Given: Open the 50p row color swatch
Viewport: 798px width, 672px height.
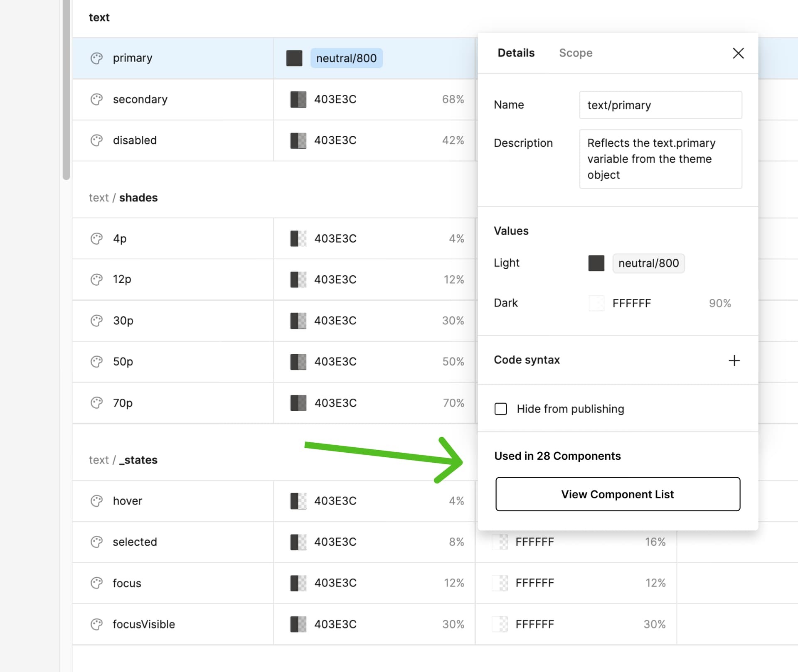Looking at the screenshot, I should 298,361.
